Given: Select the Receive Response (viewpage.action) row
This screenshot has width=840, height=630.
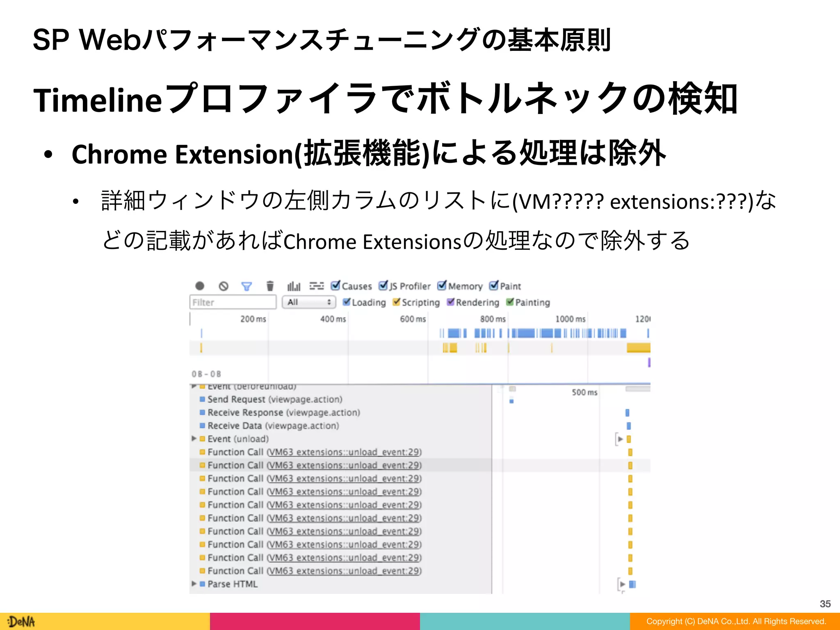Looking at the screenshot, I should 340,412.
